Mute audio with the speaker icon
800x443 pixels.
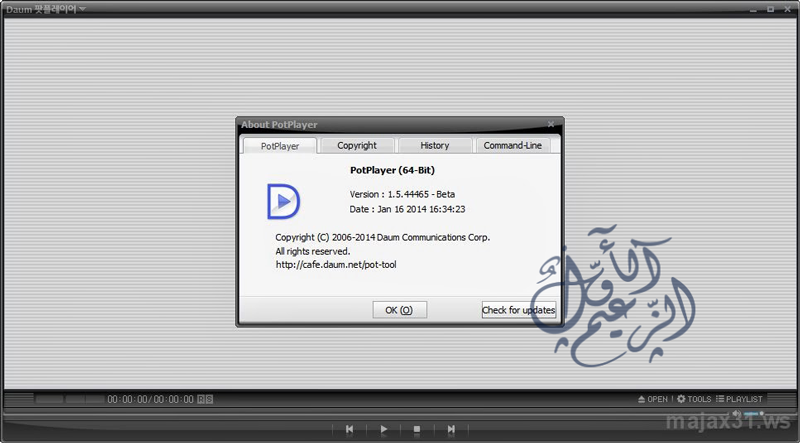click(736, 413)
